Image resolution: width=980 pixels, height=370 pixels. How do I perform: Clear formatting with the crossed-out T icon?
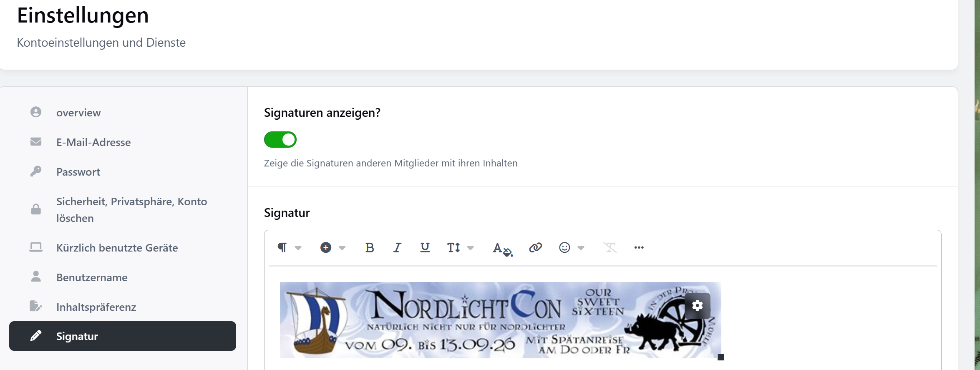coord(610,248)
